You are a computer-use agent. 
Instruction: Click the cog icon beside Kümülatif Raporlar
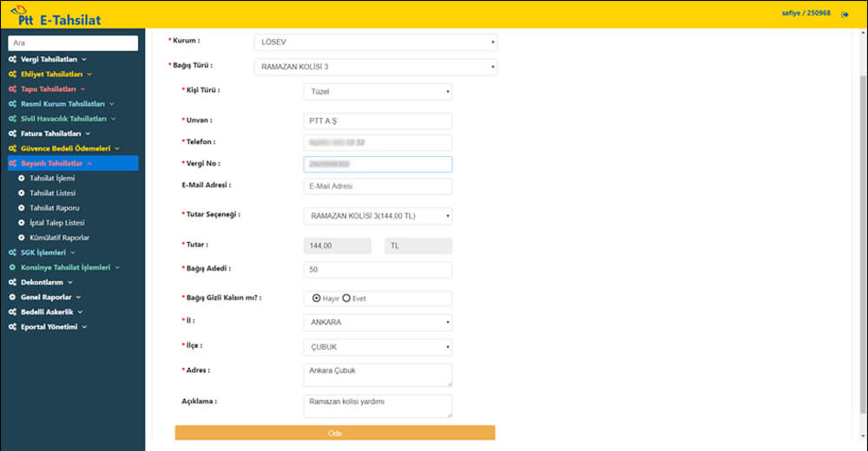pos(22,238)
